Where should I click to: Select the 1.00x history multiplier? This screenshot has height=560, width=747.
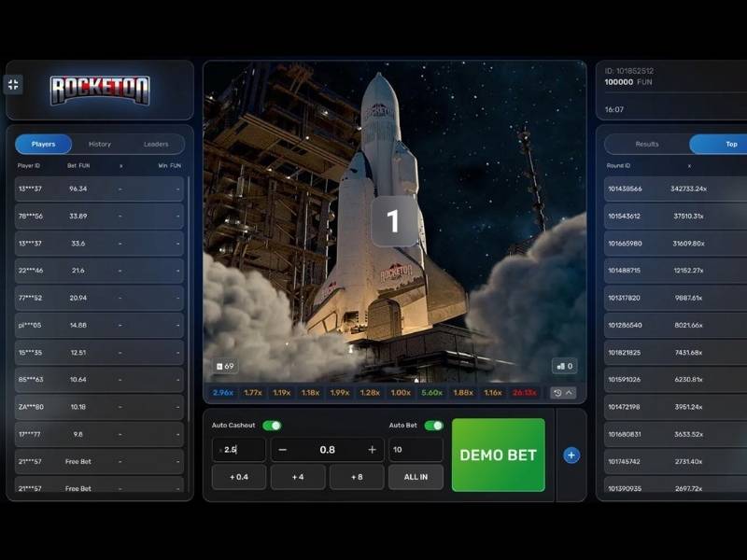pos(401,392)
